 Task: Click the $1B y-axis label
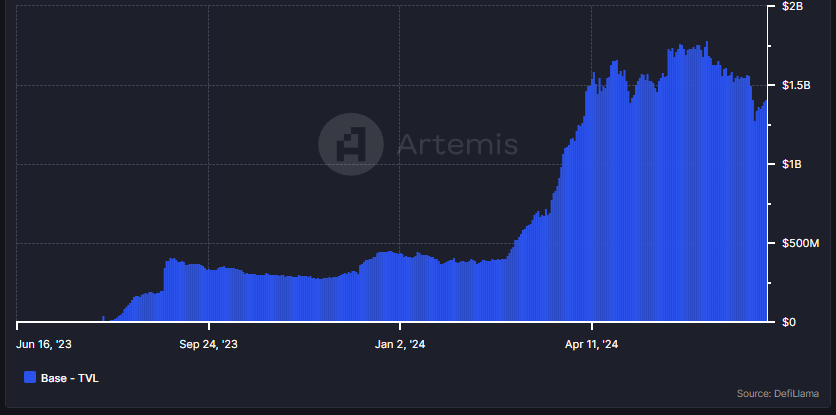790,164
